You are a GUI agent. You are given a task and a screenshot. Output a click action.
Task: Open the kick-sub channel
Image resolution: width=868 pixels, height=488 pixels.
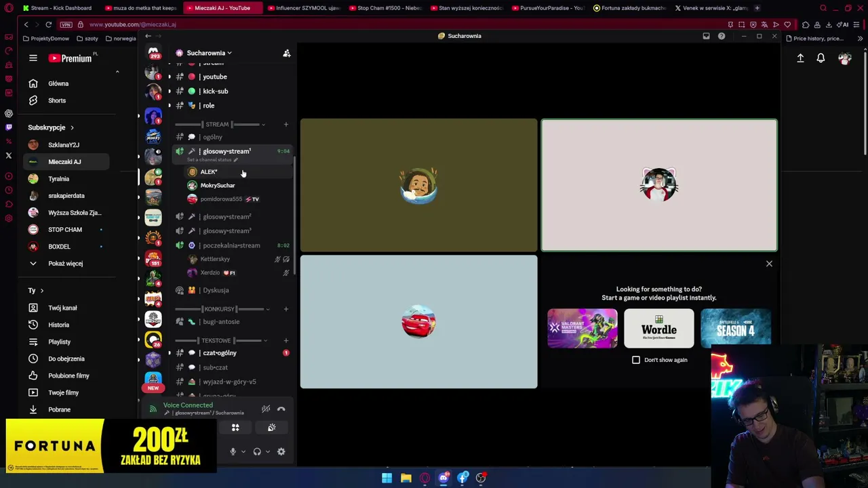coord(231,91)
